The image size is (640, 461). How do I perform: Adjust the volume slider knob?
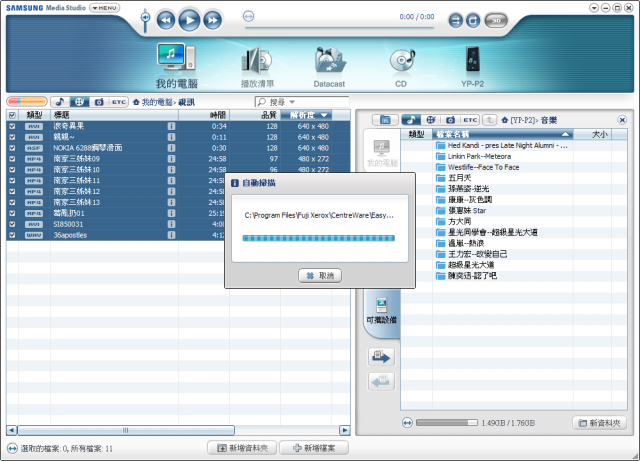pyautogui.click(x=145, y=17)
